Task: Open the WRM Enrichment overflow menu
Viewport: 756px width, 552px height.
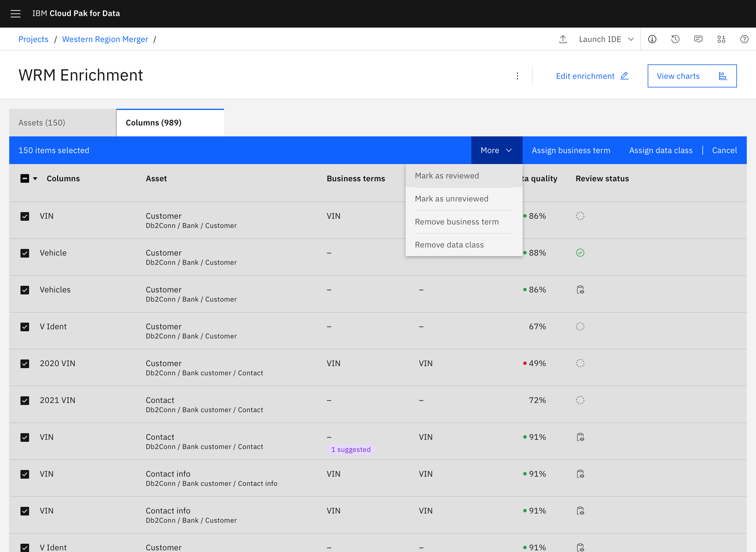Action: coord(517,76)
